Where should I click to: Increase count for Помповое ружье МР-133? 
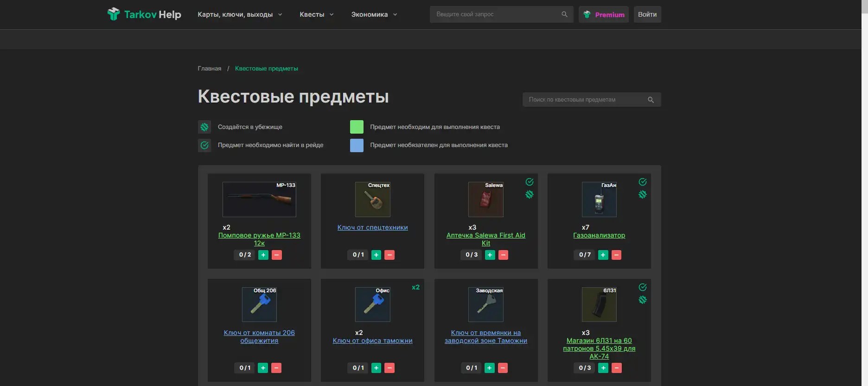(263, 255)
